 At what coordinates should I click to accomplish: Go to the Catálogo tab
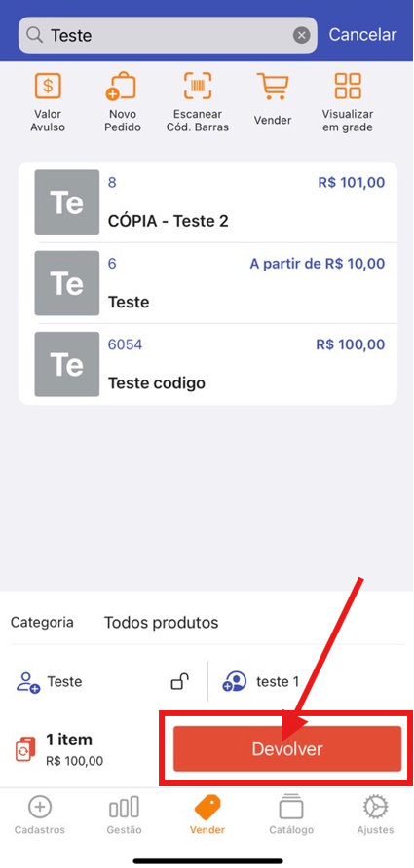291,814
